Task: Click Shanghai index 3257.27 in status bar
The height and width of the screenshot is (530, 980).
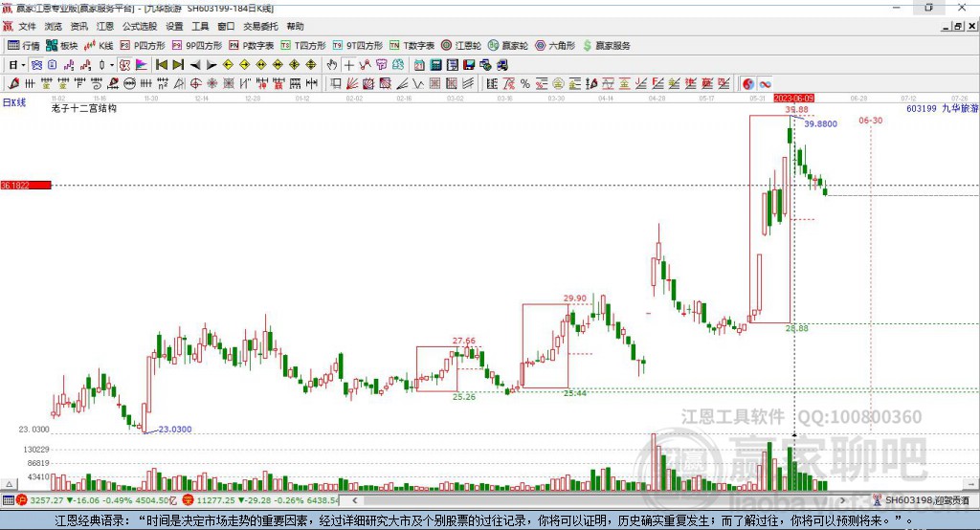Action: click(x=46, y=500)
